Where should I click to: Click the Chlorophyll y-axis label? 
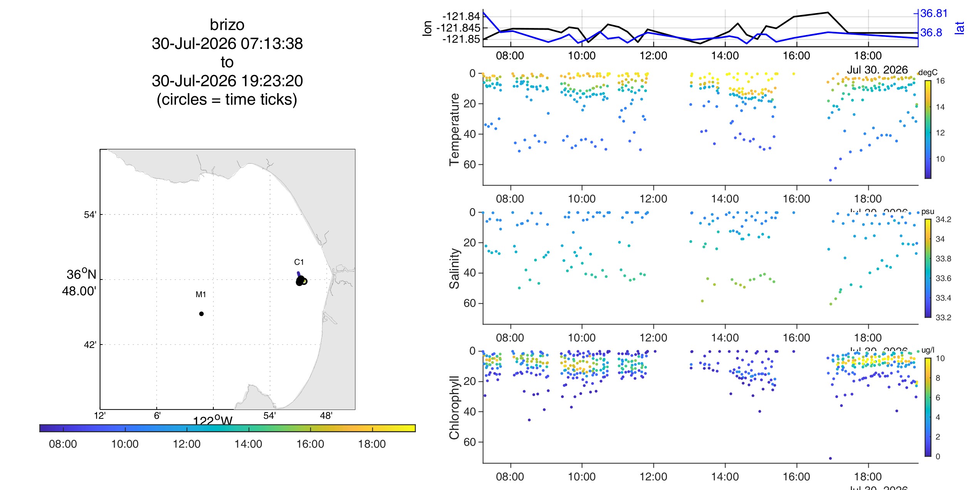(x=455, y=407)
